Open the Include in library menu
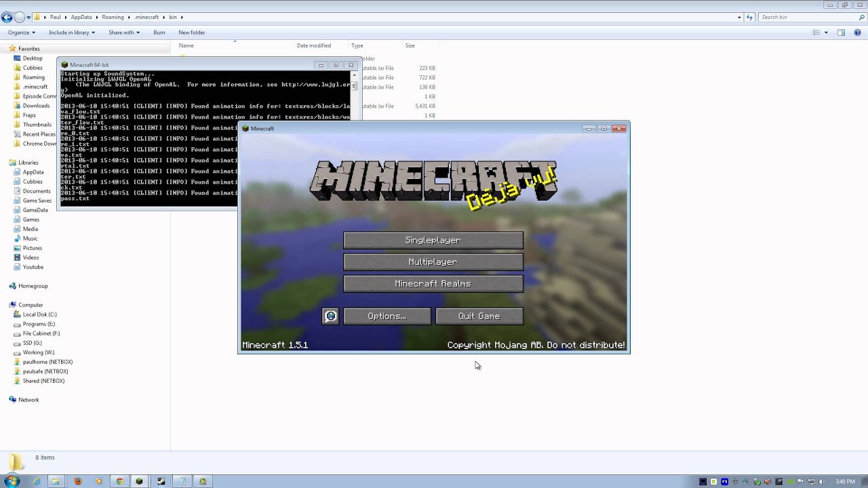The height and width of the screenshot is (488, 868). point(72,33)
